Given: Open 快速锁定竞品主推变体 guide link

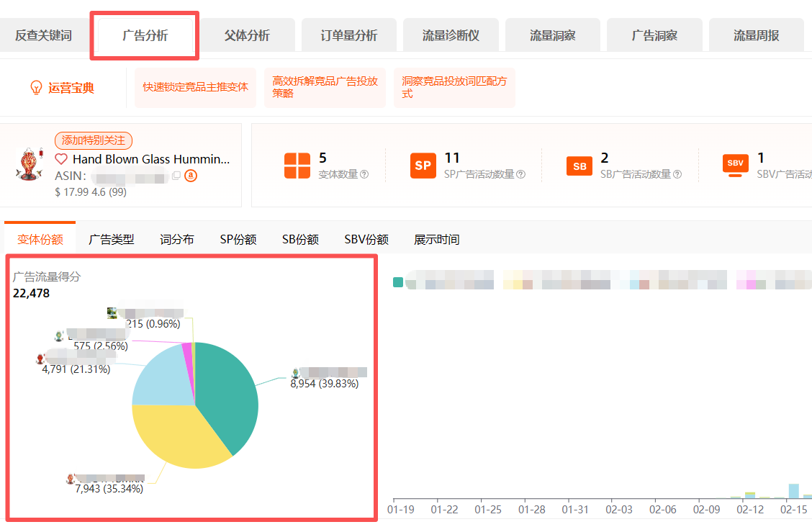Looking at the screenshot, I should (x=195, y=87).
